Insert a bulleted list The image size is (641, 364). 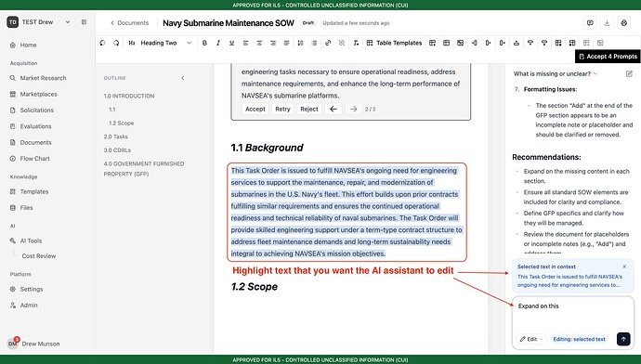tap(314, 43)
